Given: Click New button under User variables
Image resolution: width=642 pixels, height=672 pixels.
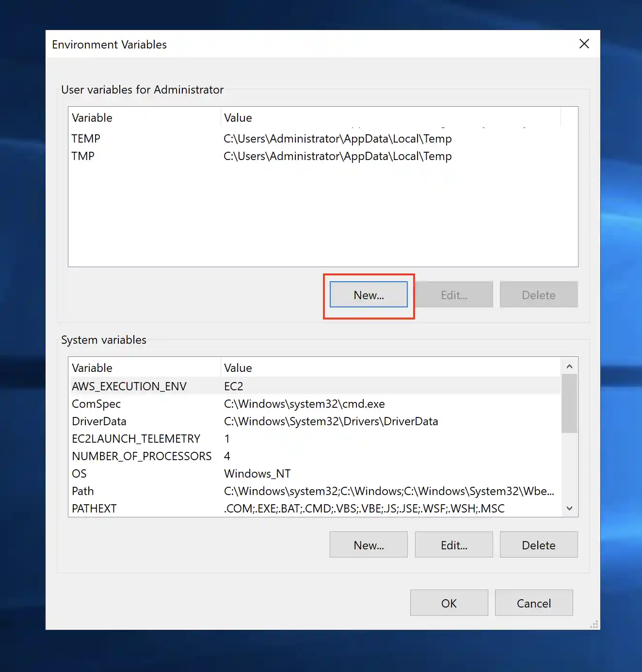Looking at the screenshot, I should (x=369, y=295).
